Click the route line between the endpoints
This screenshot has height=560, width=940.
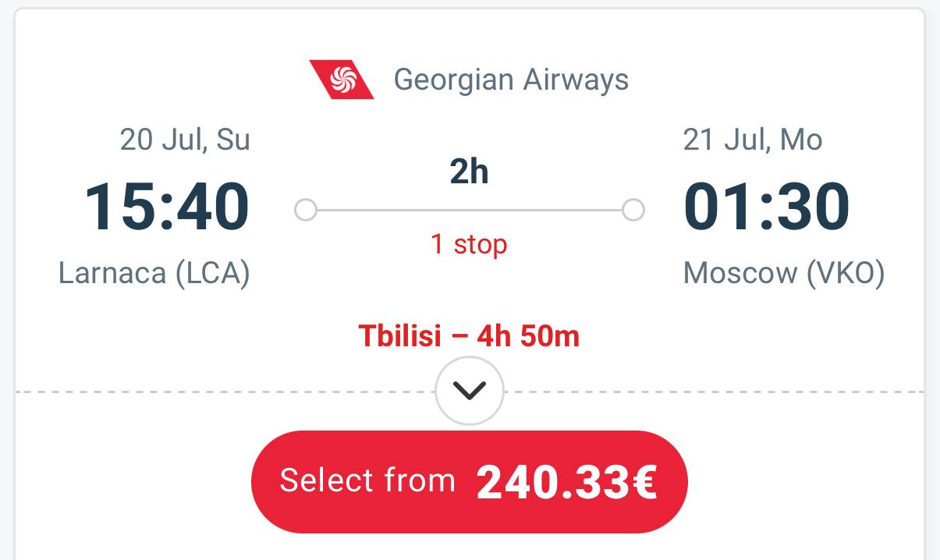pos(470,210)
